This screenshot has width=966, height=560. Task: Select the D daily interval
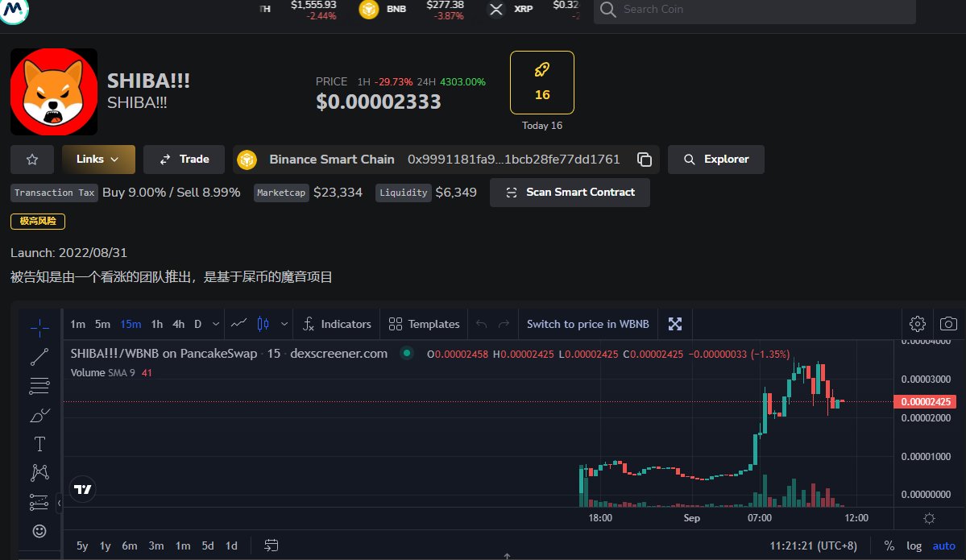(197, 324)
